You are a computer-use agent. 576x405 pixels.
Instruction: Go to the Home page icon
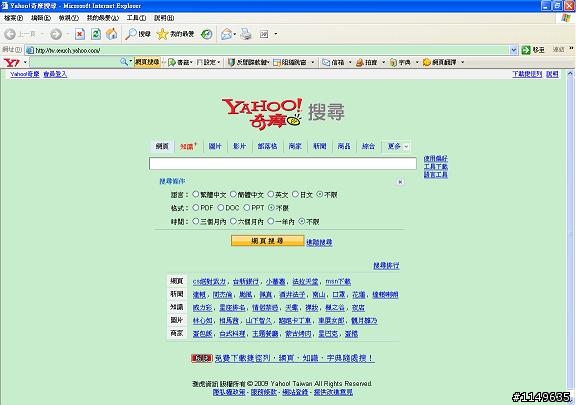(x=112, y=34)
